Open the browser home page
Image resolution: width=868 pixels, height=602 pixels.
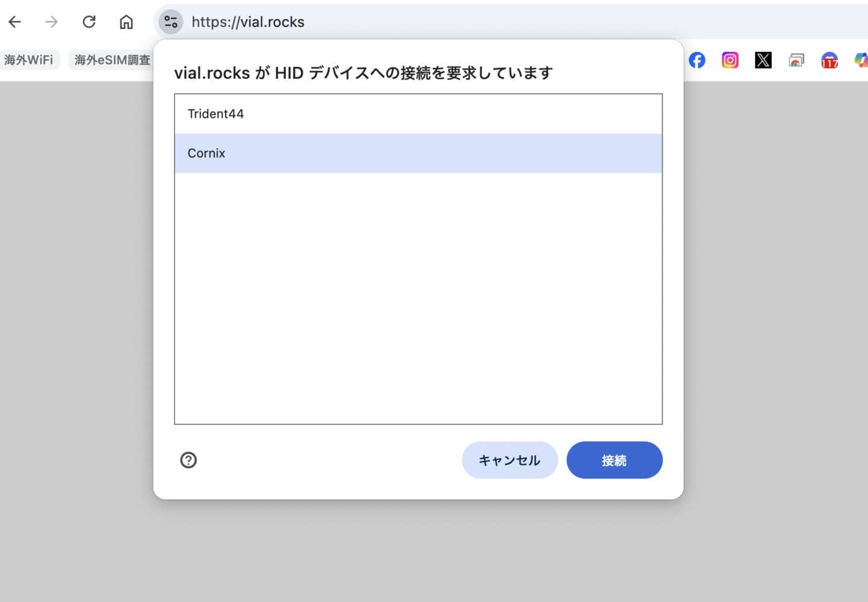point(126,22)
